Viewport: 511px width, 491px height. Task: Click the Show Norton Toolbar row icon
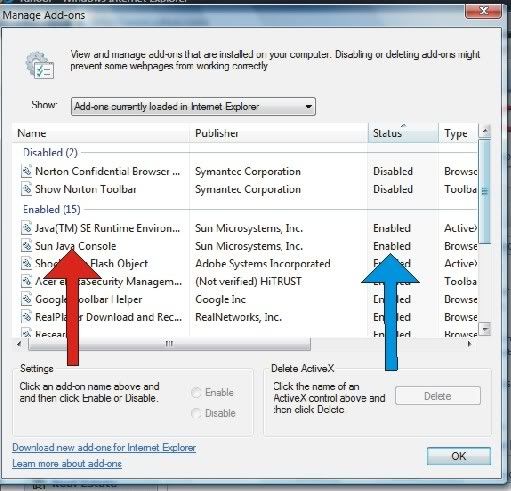[26, 189]
